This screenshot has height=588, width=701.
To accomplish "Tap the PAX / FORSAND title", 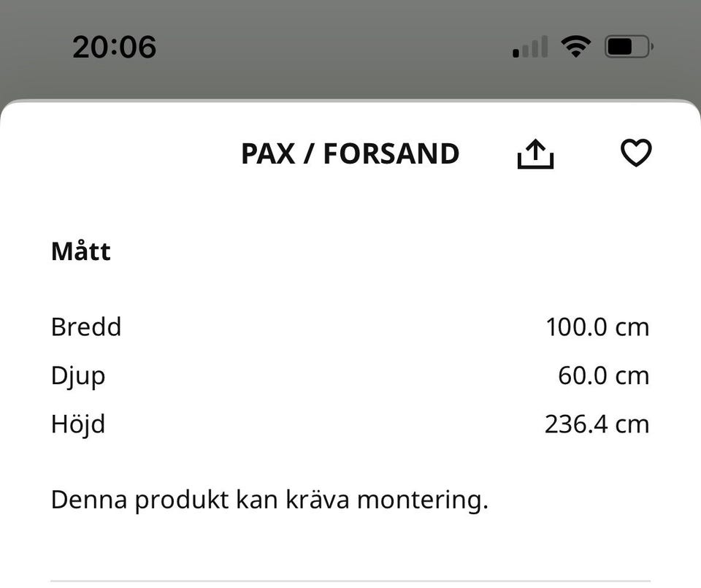I will point(350,154).
